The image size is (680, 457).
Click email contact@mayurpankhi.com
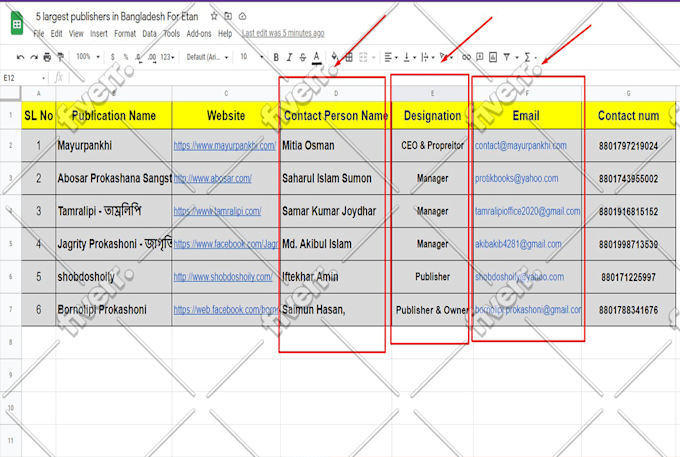point(520,146)
